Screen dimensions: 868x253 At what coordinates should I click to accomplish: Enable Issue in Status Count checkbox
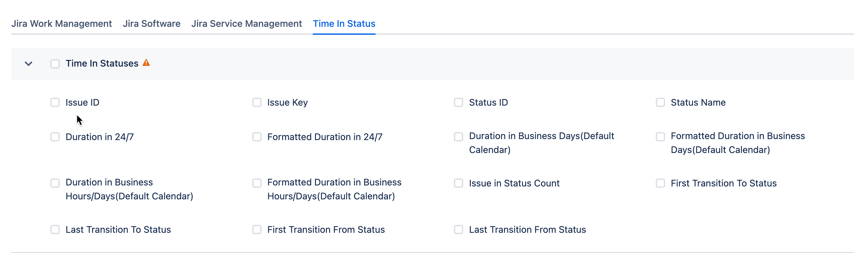[458, 183]
